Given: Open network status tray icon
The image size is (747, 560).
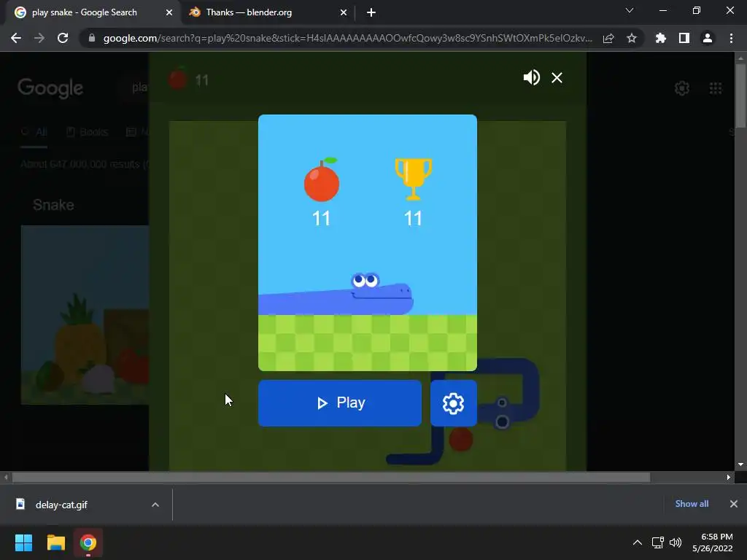Looking at the screenshot, I should tap(657, 542).
